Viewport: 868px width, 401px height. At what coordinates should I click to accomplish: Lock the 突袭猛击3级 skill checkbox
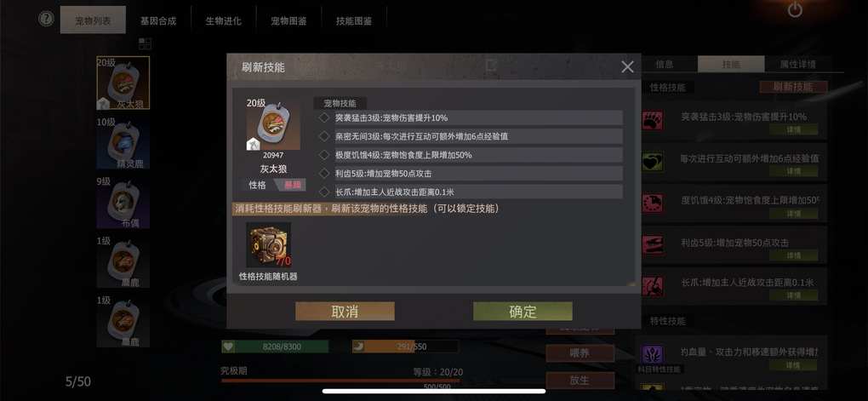click(x=324, y=117)
